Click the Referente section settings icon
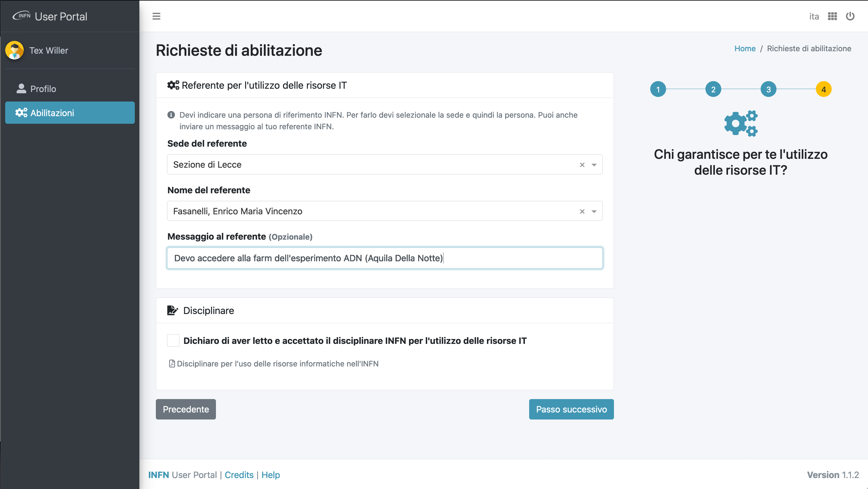The height and width of the screenshot is (489, 868). 172,85
